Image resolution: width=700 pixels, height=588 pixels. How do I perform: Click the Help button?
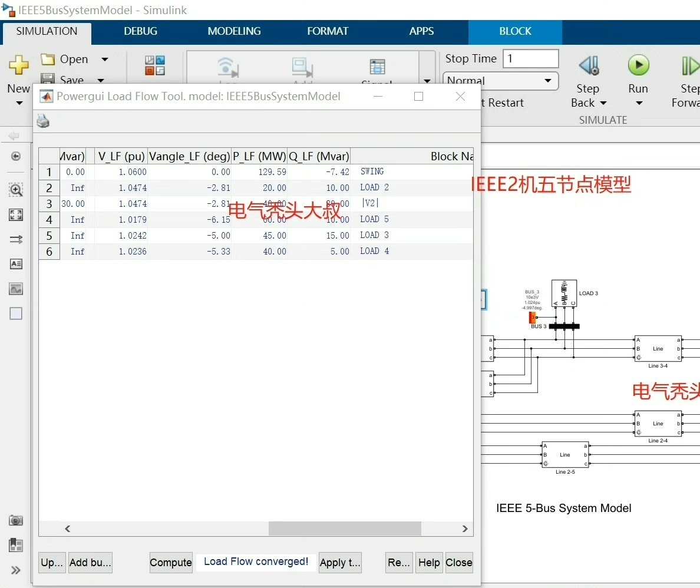[x=429, y=563]
